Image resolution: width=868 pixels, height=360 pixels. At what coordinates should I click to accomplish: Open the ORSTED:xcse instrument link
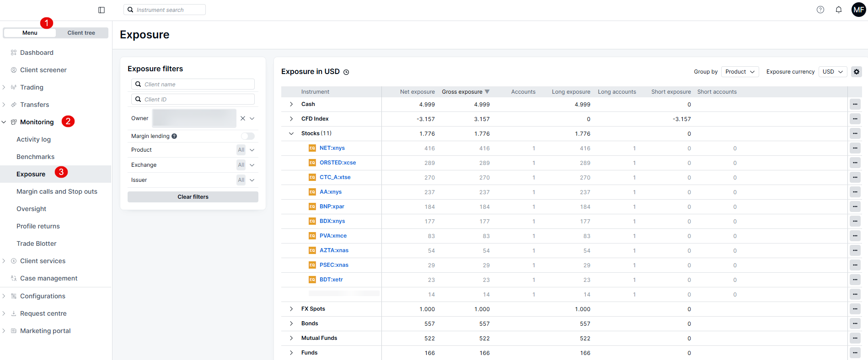338,163
